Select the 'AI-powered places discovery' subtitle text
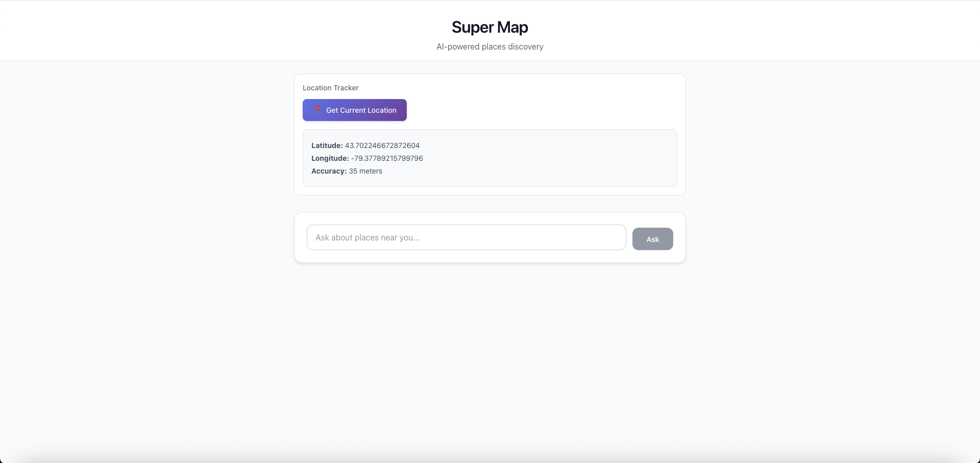The height and width of the screenshot is (463, 980). (x=489, y=46)
